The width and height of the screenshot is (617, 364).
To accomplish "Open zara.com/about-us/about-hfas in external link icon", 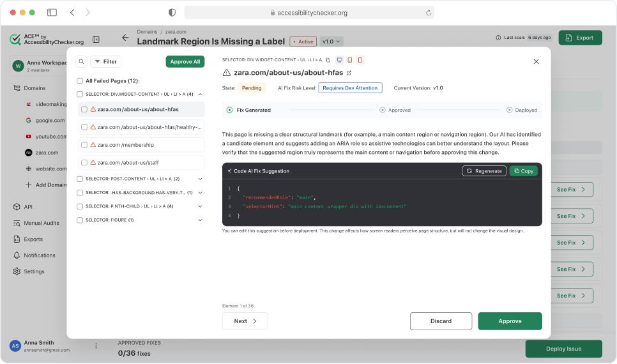I will coord(349,73).
